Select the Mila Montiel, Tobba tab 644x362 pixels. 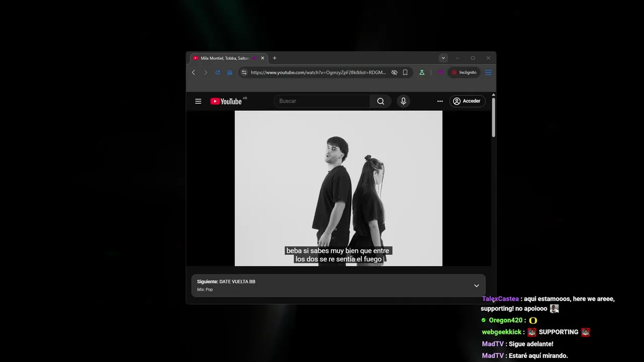click(x=229, y=58)
